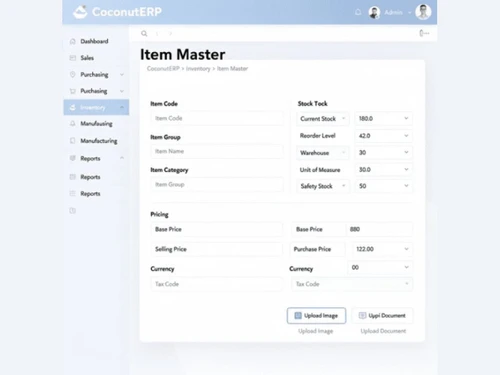This screenshot has width=500, height=375.
Task: Open Manufacturing in the sidebar
Action: tap(99, 141)
